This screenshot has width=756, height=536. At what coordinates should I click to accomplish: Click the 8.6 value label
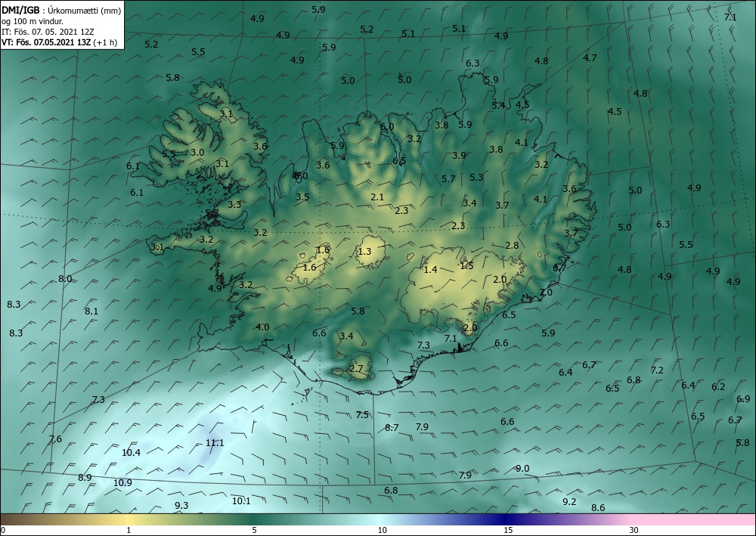598,507
